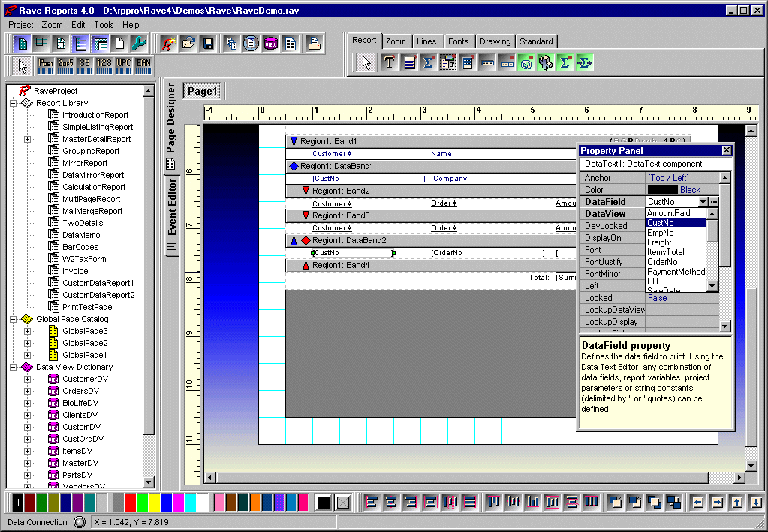
Task: Expand the MasterDetailReport tree node
Action: tap(28, 139)
